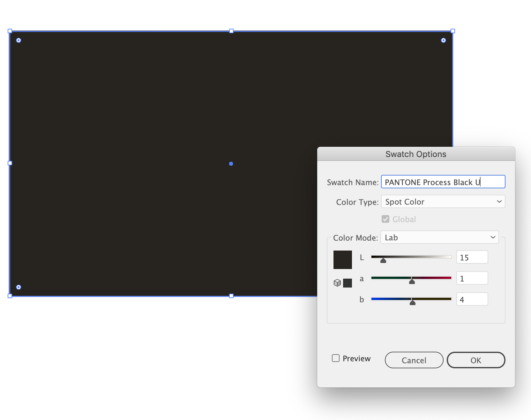531x420 pixels.
Task: Click the Color Type dropdown chevron arrow
Action: coord(499,201)
